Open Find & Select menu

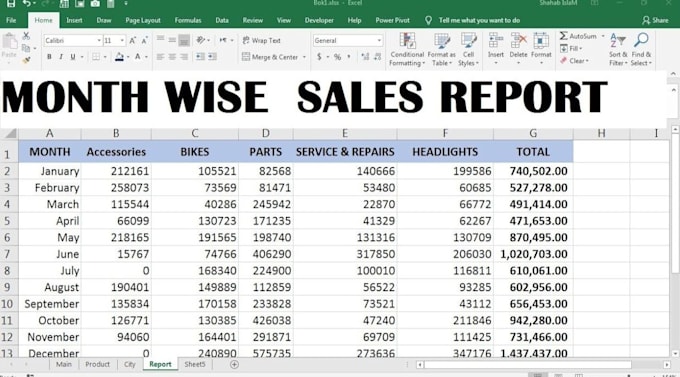click(641, 49)
